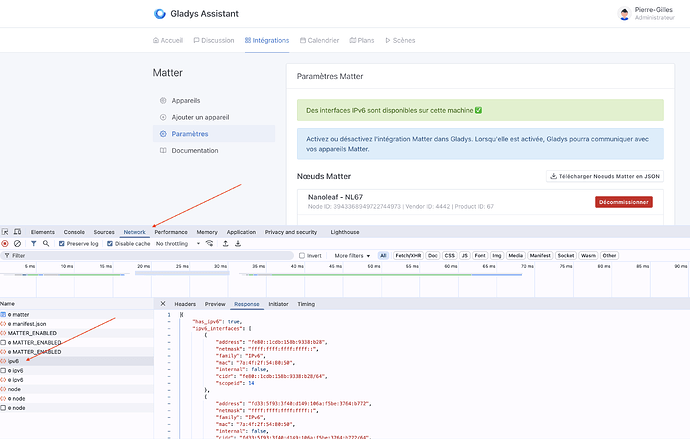This screenshot has width=690, height=439.
Task: Click the red Décommissionner button
Action: [623, 201]
